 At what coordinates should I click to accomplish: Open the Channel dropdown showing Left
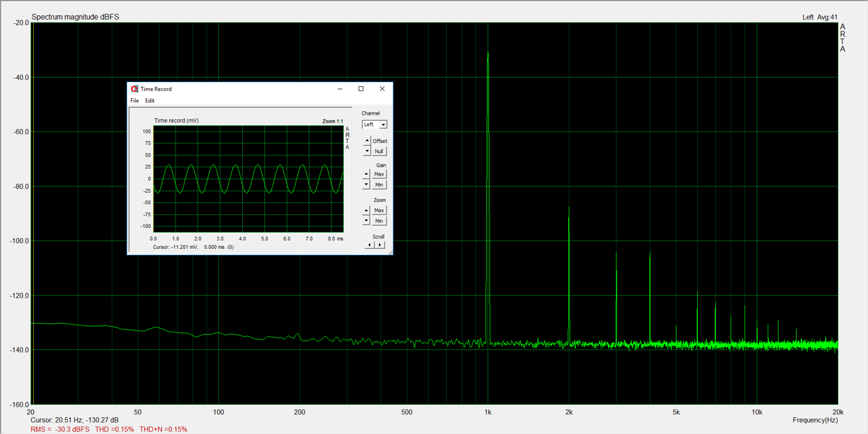(374, 125)
